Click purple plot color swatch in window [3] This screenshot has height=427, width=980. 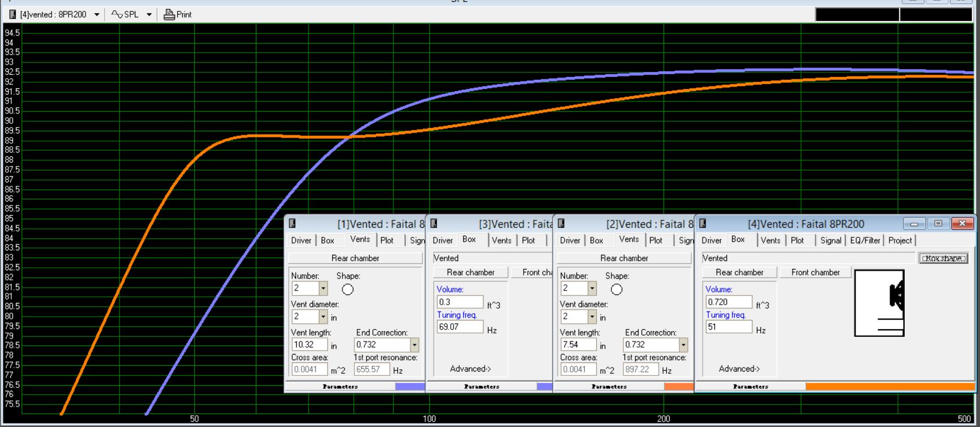[544, 387]
